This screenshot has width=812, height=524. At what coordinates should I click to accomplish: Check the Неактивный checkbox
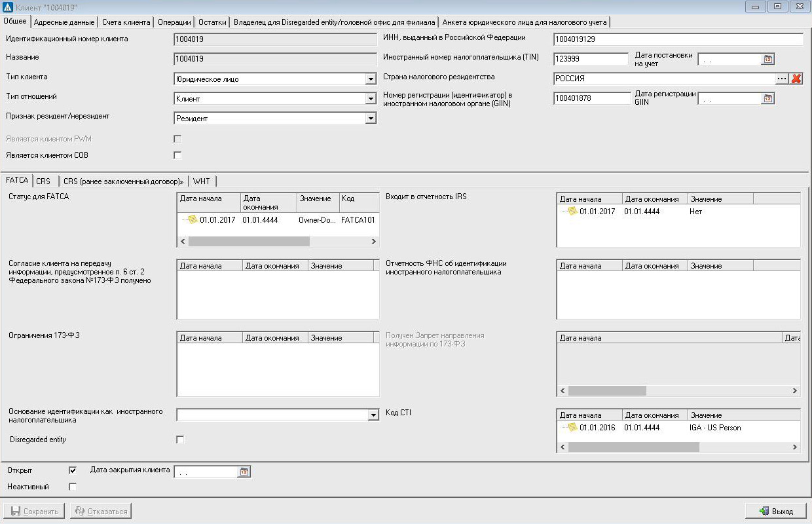point(73,487)
